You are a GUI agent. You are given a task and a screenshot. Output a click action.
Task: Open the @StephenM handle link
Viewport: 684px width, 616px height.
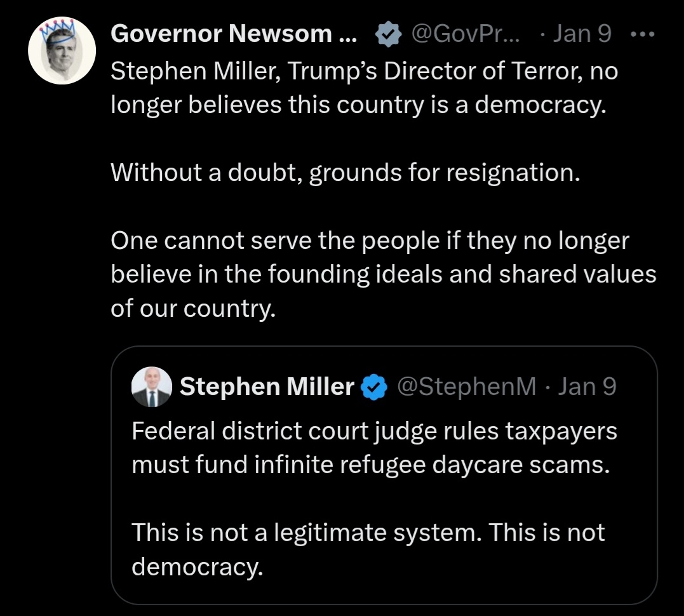[466, 386]
